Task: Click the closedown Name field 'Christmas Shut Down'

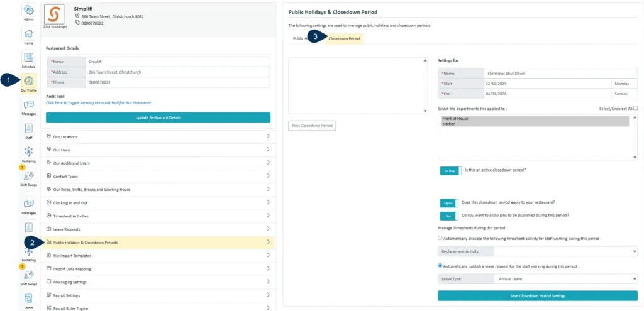Action: coord(560,74)
